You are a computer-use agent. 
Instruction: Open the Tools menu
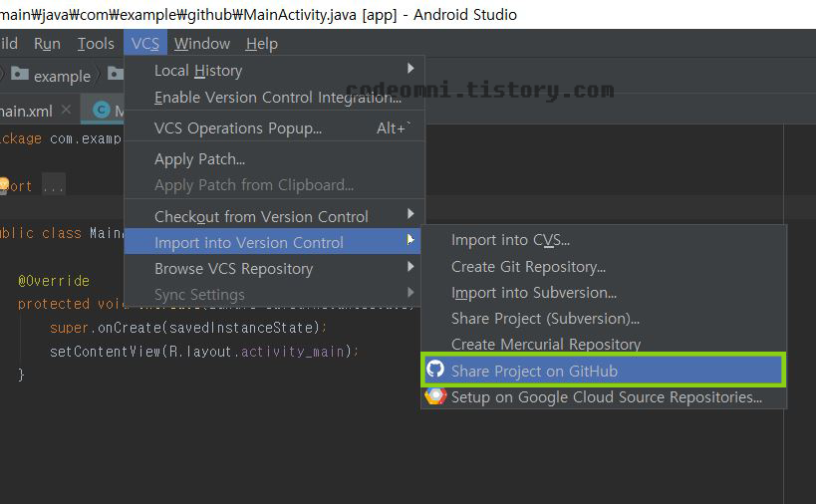coord(96,43)
